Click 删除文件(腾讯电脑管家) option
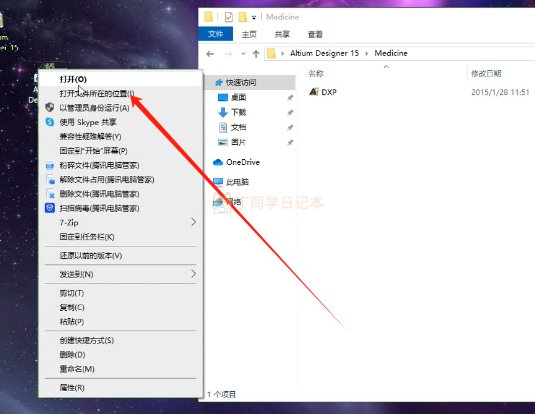 click(120, 194)
